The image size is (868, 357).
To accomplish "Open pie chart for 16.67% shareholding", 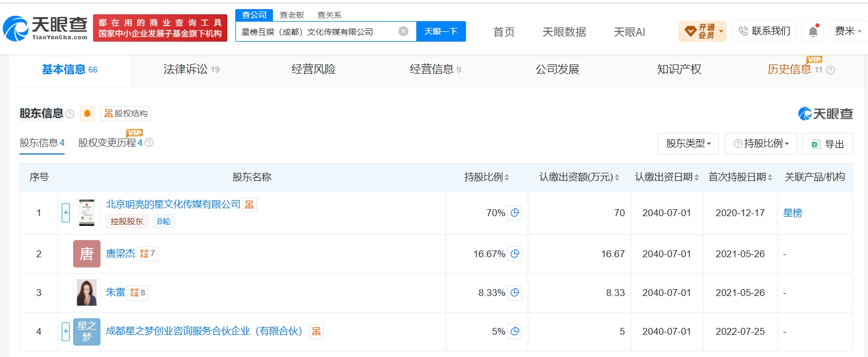I will click(515, 254).
